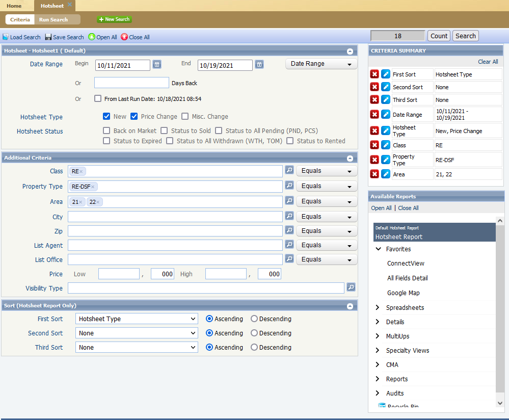Click the List Agent lookup magnifier icon
This screenshot has width=509, height=420.
[289, 244]
